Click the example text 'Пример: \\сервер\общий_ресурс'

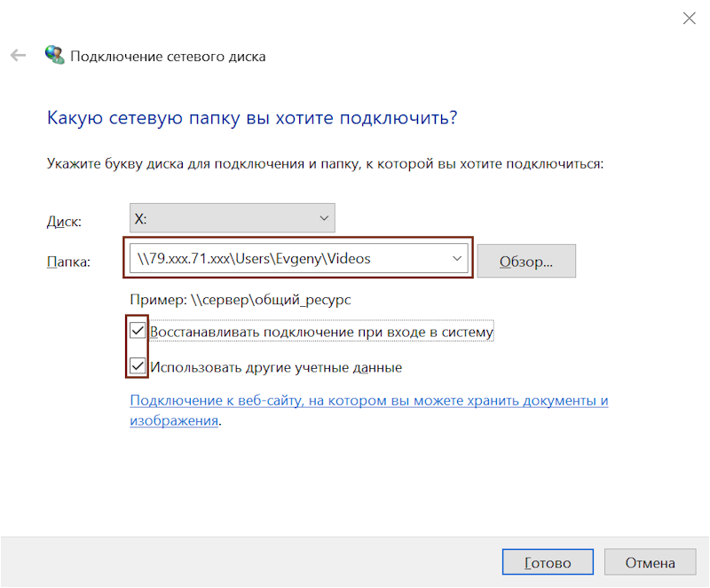pos(241,300)
